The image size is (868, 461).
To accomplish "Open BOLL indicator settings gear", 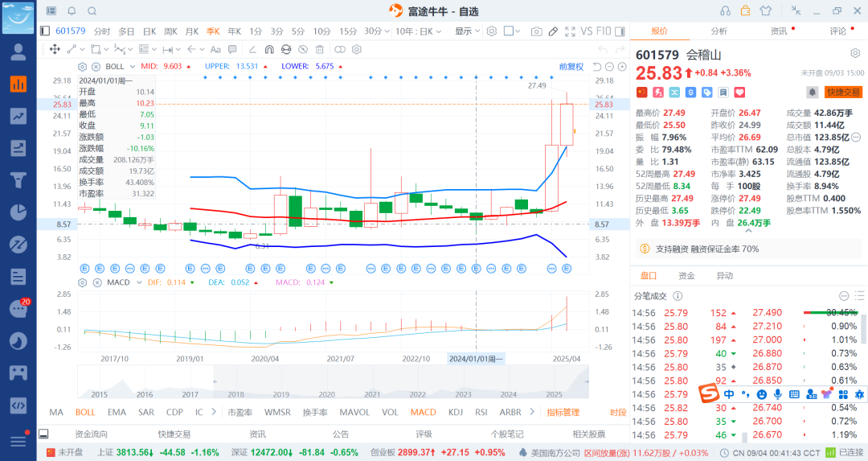I will click(x=82, y=66).
